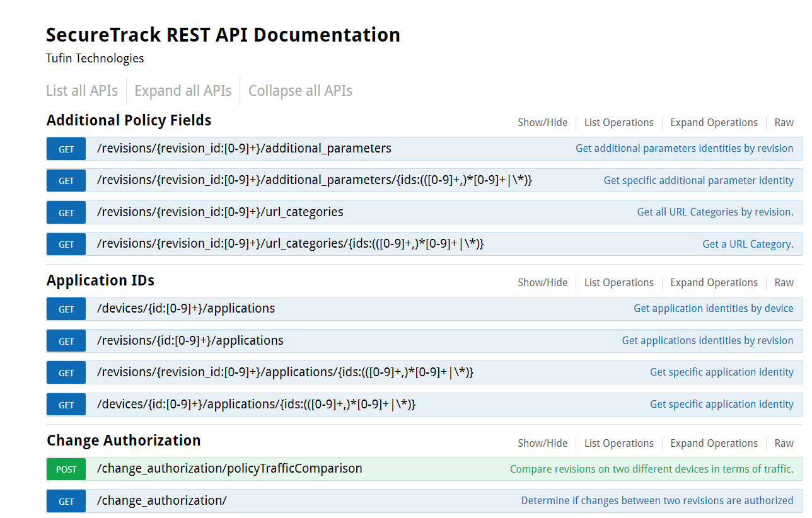Open the Additional Policy Fields heading
This screenshot has height=518, width=812.
point(129,120)
